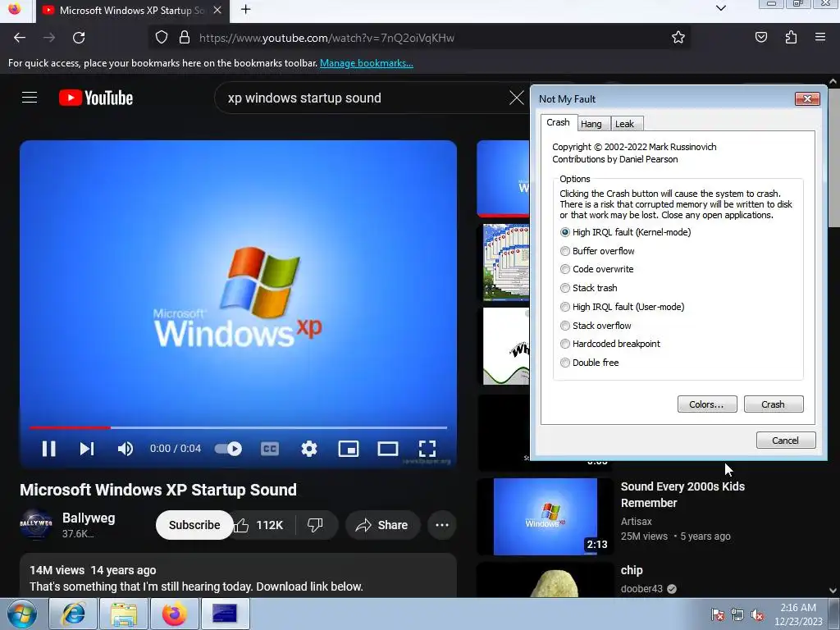Viewport: 840px width, 630px height.
Task: Subscribe to Ballyweg channel
Action: [x=194, y=525]
